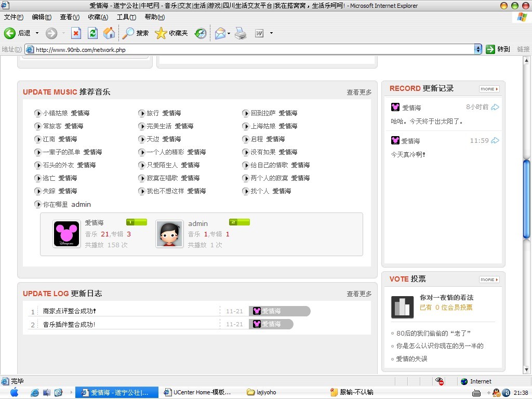Open song title 上海姑娘
The height and width of the screenshot is (399, 532).
coord(263,126)
